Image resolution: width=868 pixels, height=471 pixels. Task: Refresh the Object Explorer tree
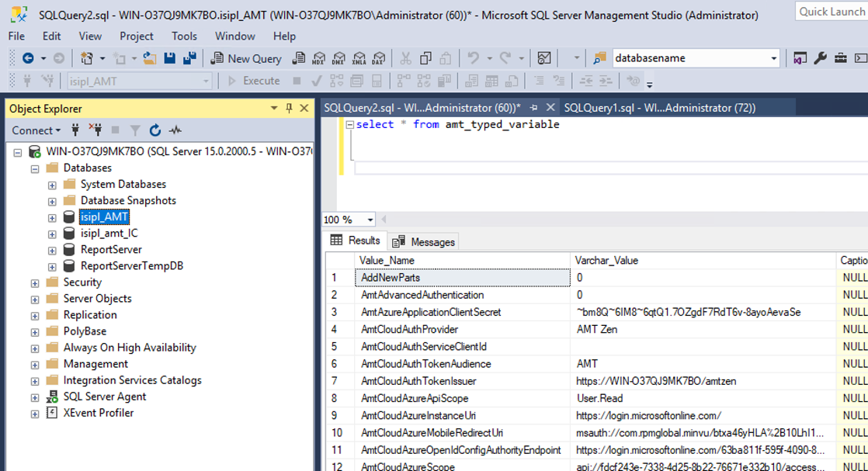coord(155,130)
